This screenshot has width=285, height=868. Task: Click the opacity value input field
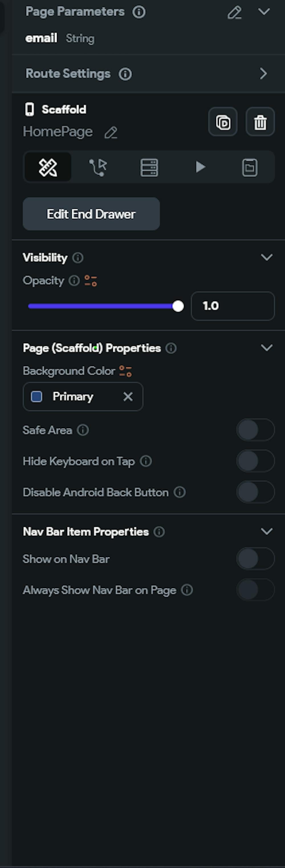click(x=233, y=306)
